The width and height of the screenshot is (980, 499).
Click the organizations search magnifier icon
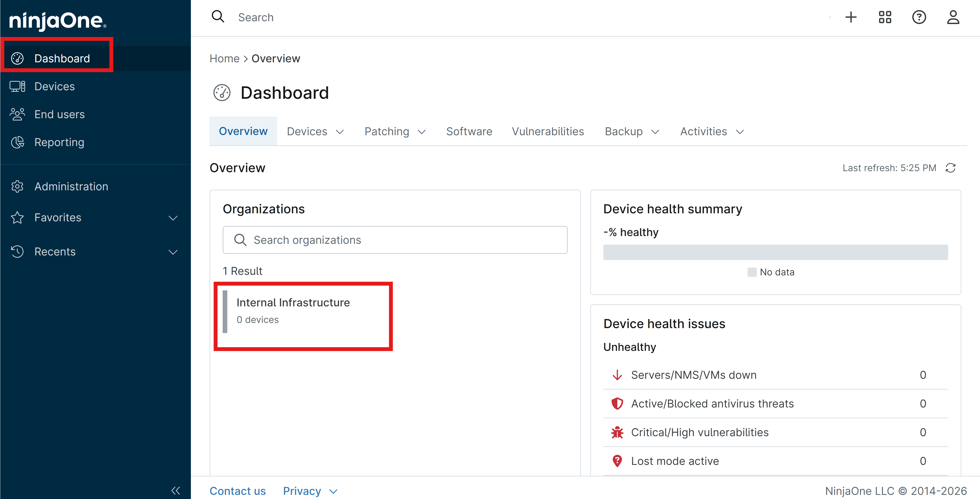[x=240, y=240]
